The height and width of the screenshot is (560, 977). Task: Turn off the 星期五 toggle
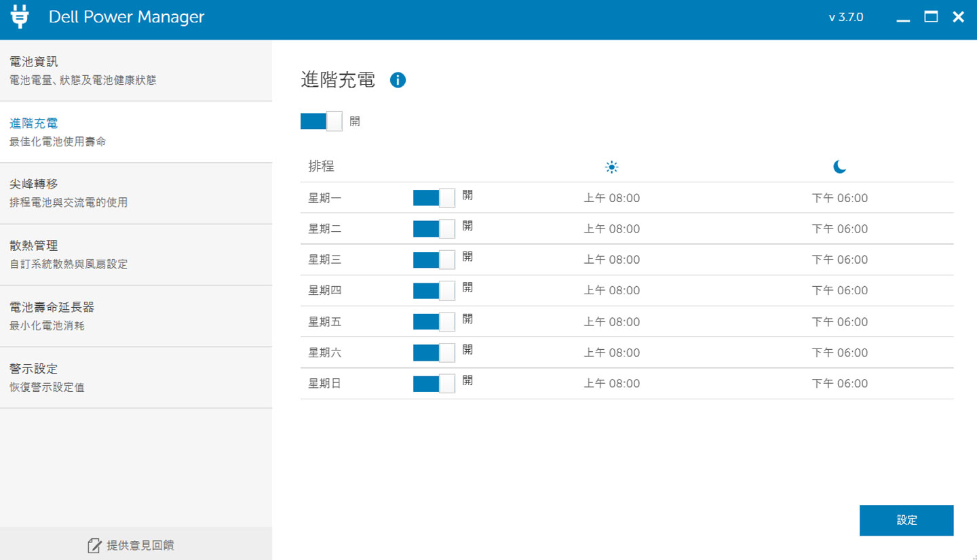click(x=434, y=321)
